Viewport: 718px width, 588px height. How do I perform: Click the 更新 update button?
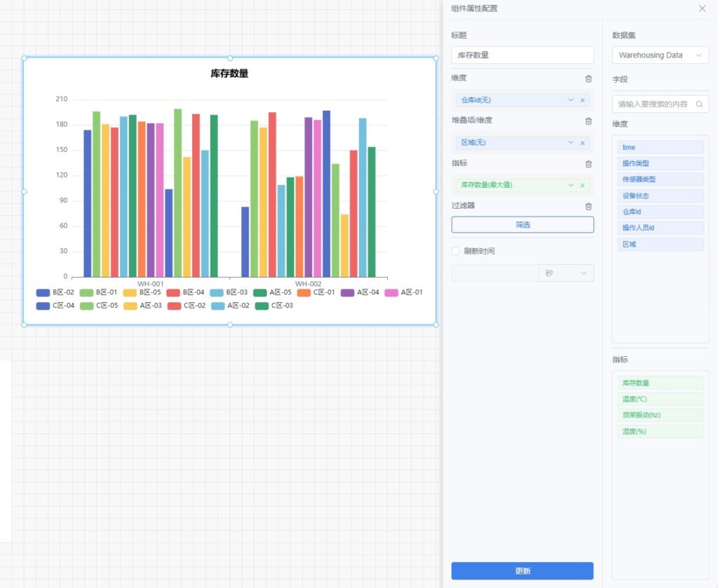pyautogui.click(x=522, y=571)
